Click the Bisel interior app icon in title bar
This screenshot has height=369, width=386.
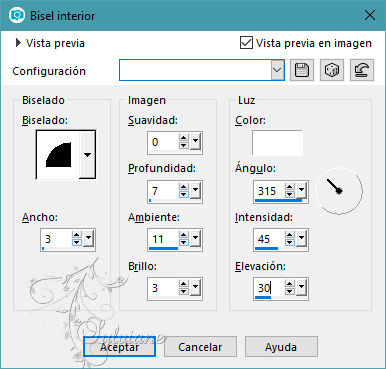17,15
